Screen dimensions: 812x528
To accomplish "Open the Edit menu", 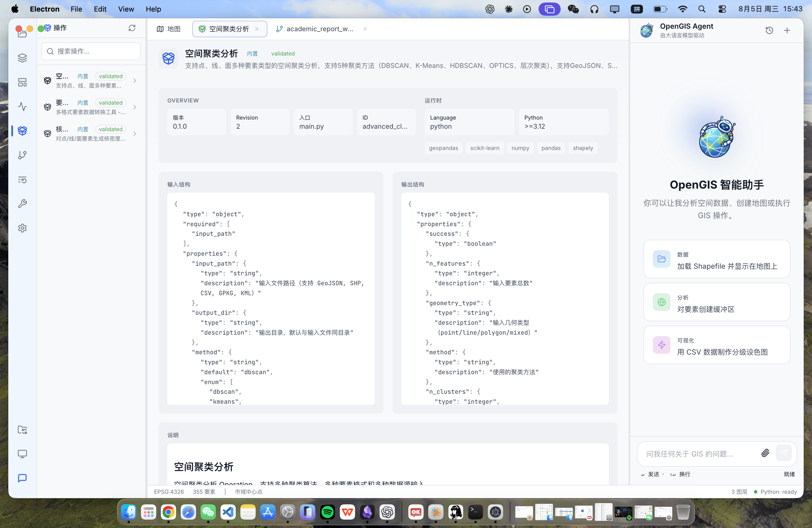I will [100, 9].
